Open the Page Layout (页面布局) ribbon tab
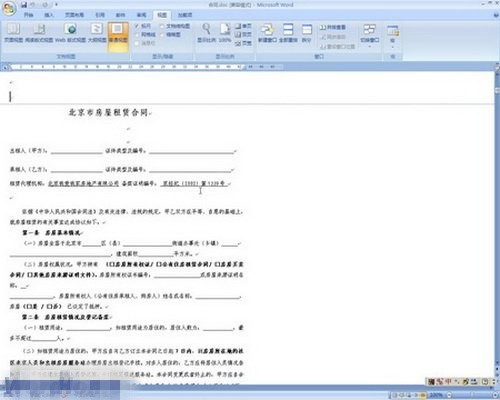The image size is (500, 400). click(x=74, y=15)
